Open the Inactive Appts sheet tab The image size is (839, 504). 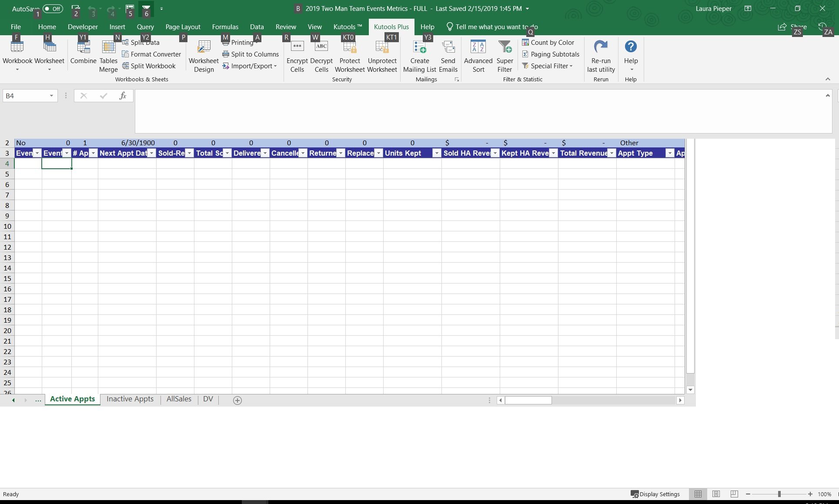pyautogui.click(x=130, y=399)
